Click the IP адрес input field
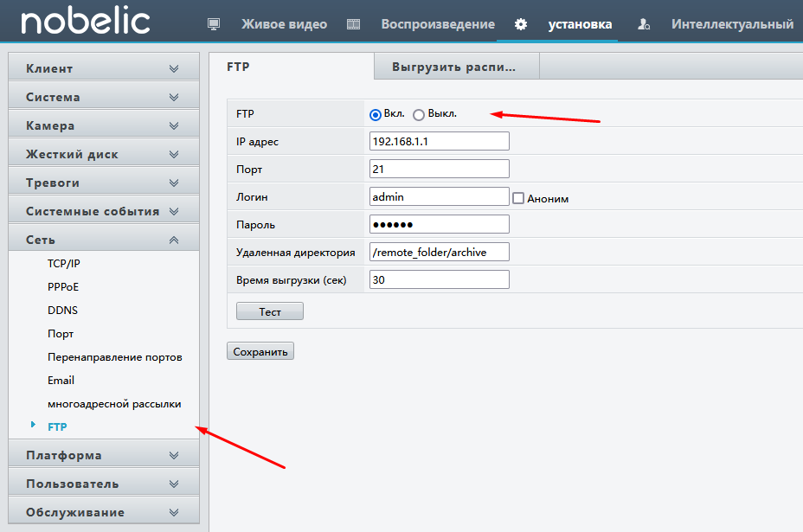Screen dimensions: 803x532 [440, 141]
